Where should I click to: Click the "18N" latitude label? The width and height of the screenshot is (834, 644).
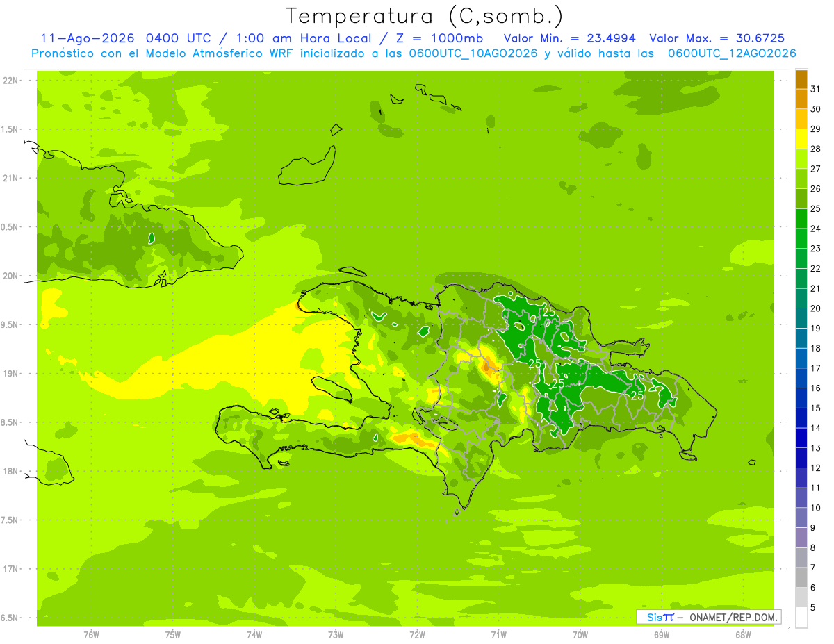click(11, 472)
